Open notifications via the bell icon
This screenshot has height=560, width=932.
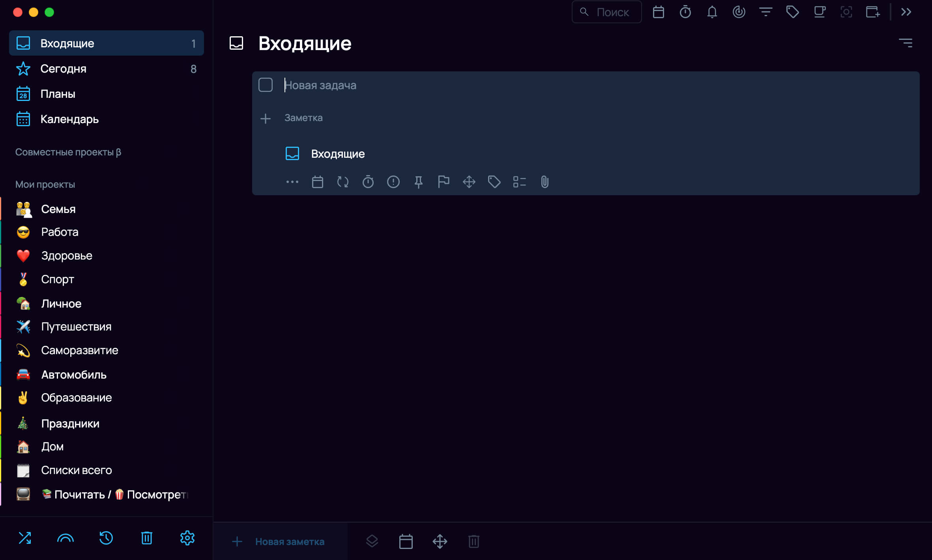click(712, 12)
